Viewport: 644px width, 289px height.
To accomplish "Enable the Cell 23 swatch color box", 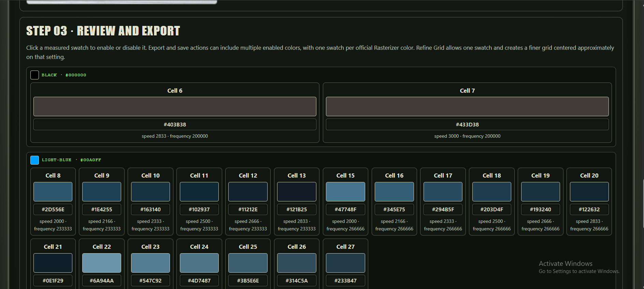I will click(151, 263).
